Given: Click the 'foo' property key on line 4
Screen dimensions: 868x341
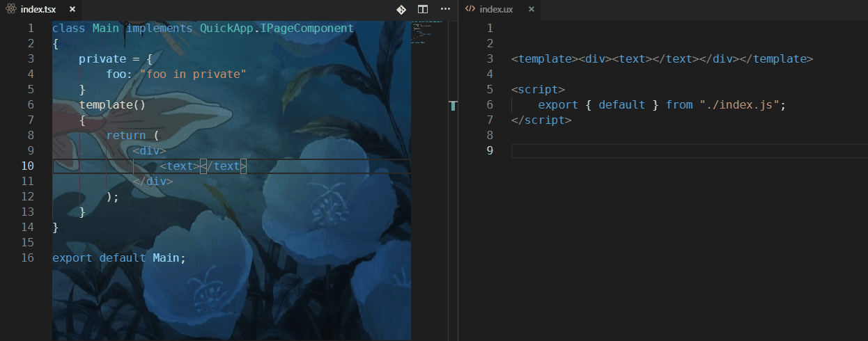Looking at the screenshot, I should click(116, 74).
